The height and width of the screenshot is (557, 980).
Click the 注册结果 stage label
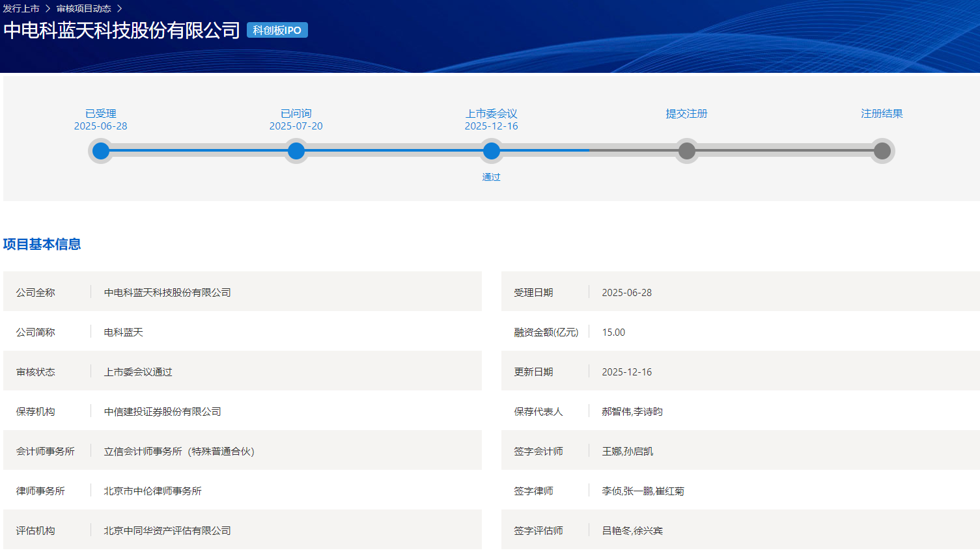[x=882, y=113]
